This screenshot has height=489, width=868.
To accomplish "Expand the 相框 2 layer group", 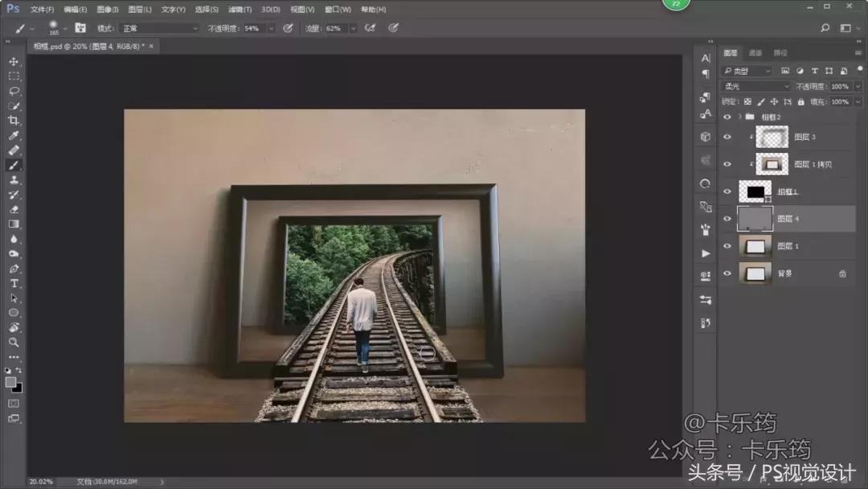I will [739, 117].
